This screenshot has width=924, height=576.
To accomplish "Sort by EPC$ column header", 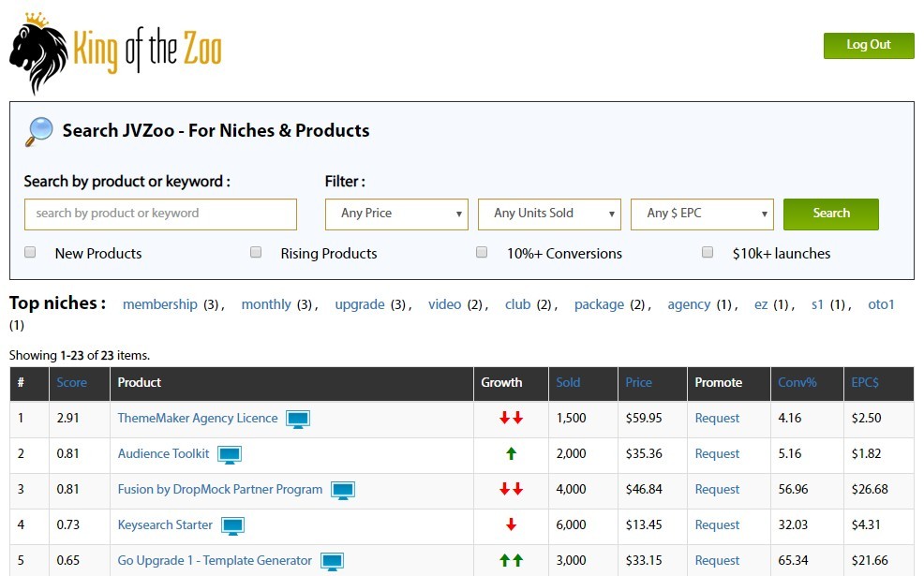I will tap(865, 382).
